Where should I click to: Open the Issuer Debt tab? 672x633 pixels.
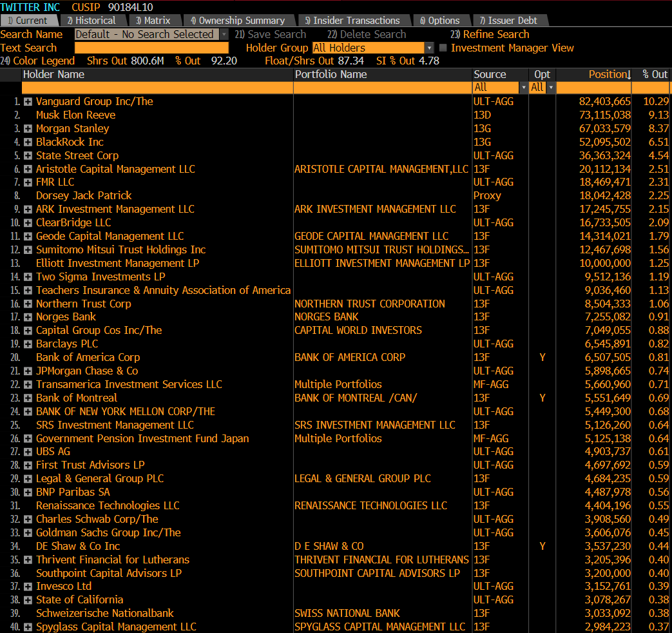point(509,21)
